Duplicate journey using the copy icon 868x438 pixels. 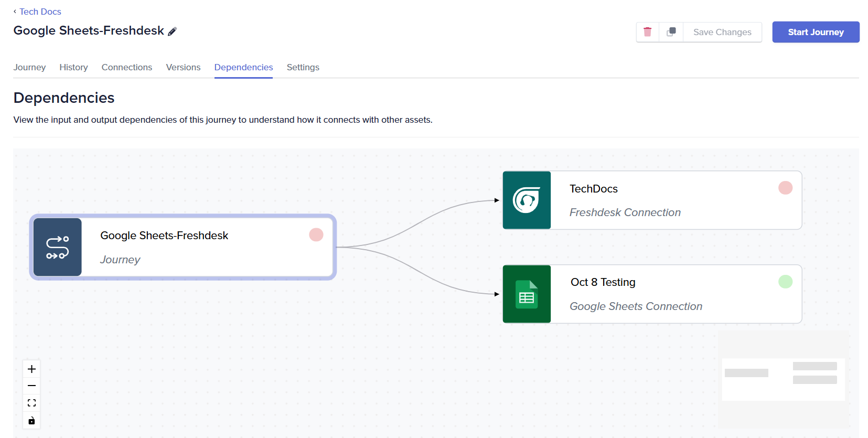point(671,32)
